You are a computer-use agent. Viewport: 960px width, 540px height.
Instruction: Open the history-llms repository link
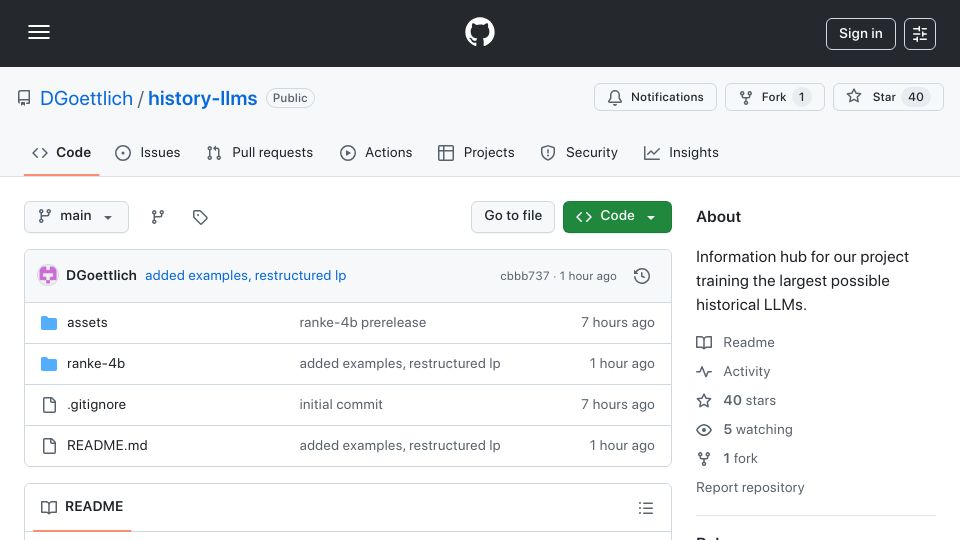coord(203,98)
